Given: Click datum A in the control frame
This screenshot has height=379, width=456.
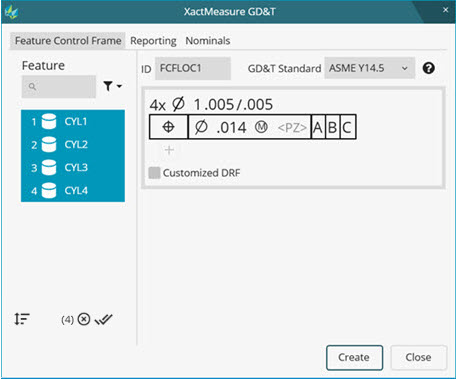Looking at the screenshot, I should tap(318, 127).
